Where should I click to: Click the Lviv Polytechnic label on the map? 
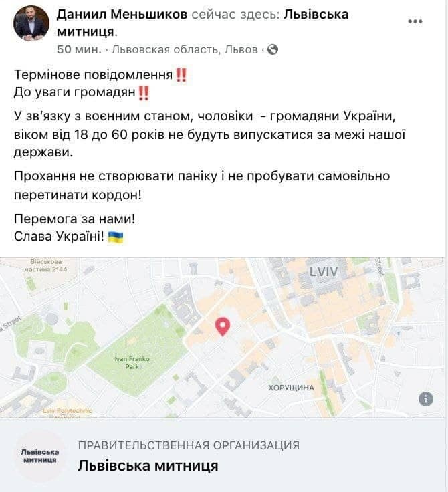[x=67, y=410]
